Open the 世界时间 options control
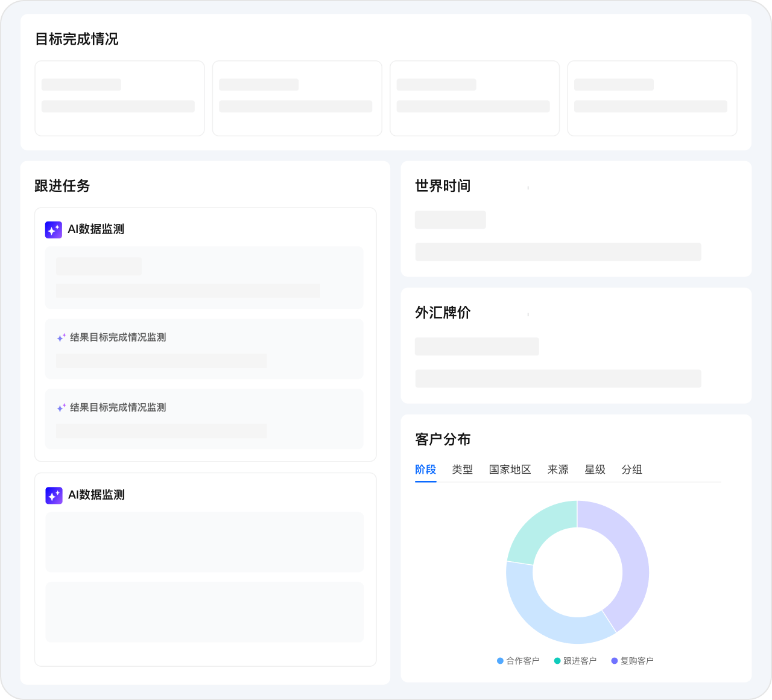This screenshot has width=772, height=700. click(x=528, y=187)
